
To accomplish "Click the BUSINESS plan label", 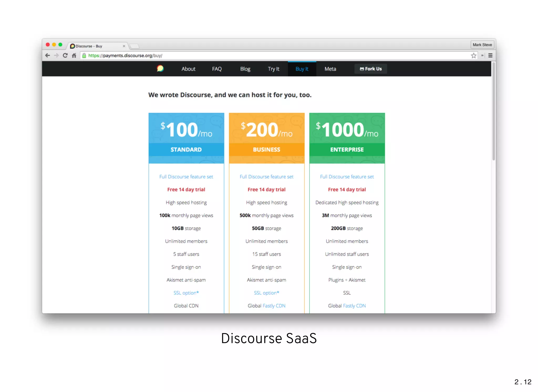I will [x=267, y=150].
